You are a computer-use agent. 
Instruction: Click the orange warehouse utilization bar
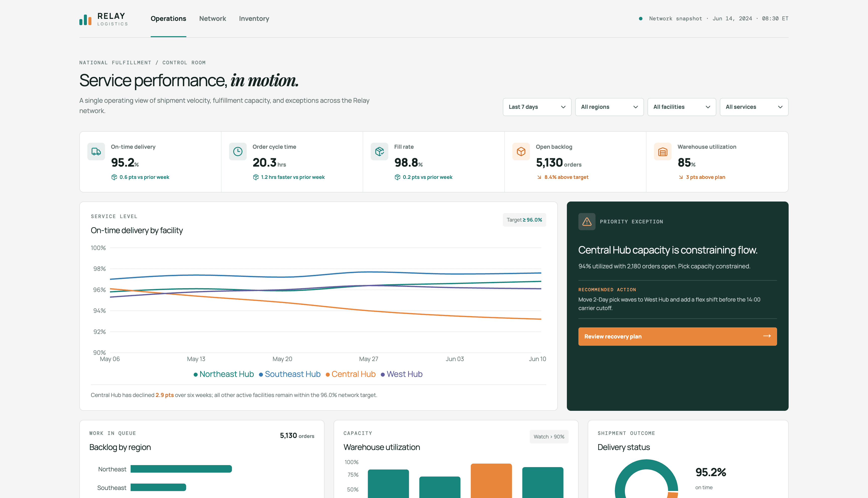(x=491, y=481)
